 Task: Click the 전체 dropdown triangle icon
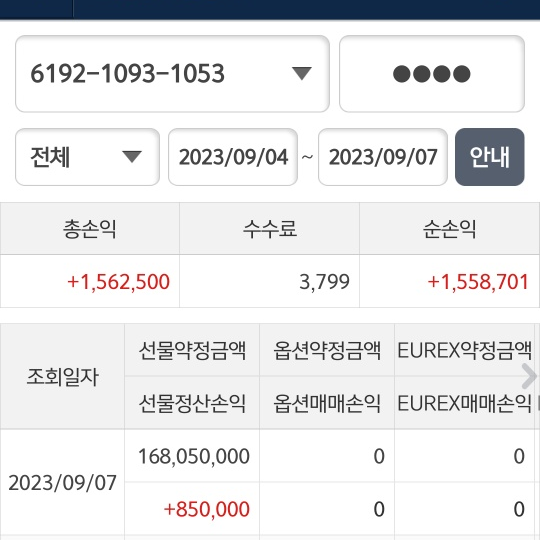pos(132,157)
